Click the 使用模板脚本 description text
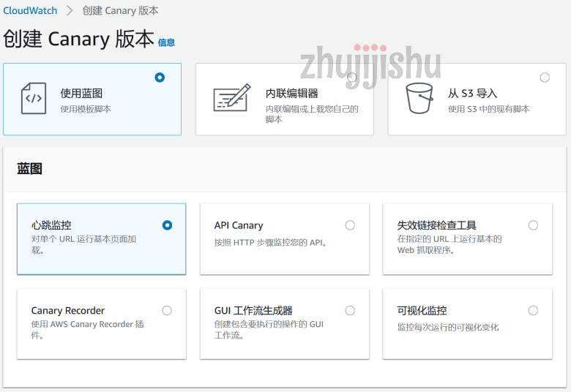 (x=86, y=109)
